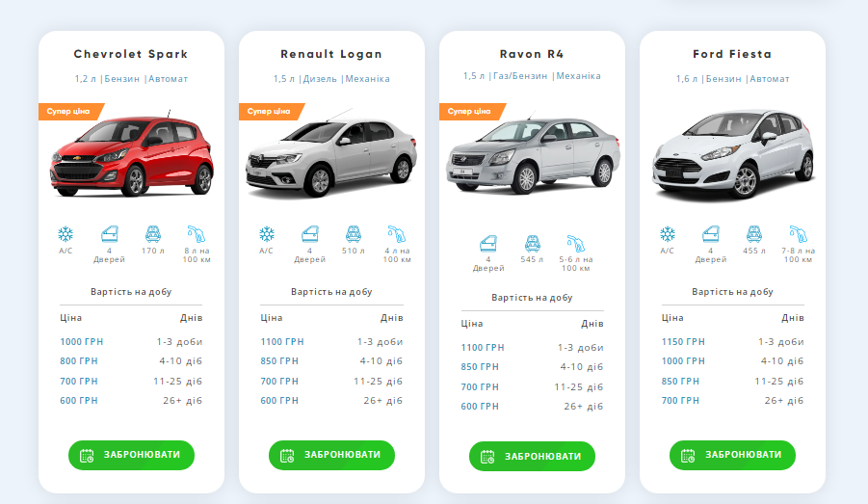Click the A/C snowflake icon on Ford Fiesta

point(667,233)
